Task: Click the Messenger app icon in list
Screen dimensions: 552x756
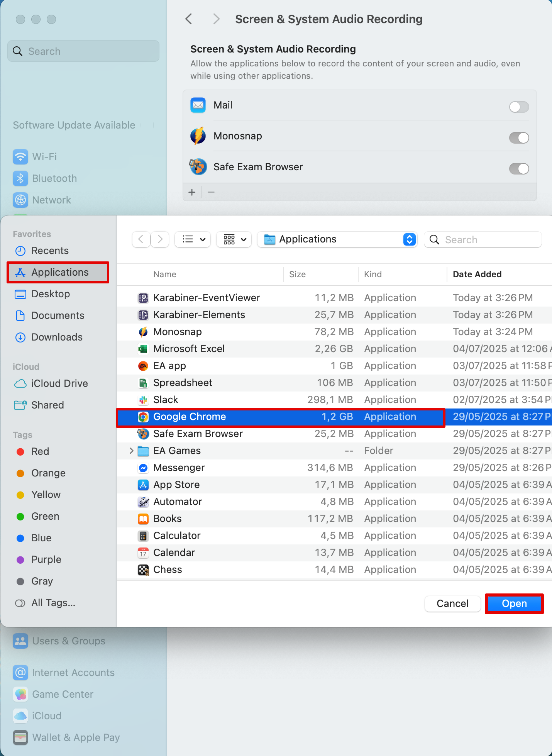Action: coord(143,468)
